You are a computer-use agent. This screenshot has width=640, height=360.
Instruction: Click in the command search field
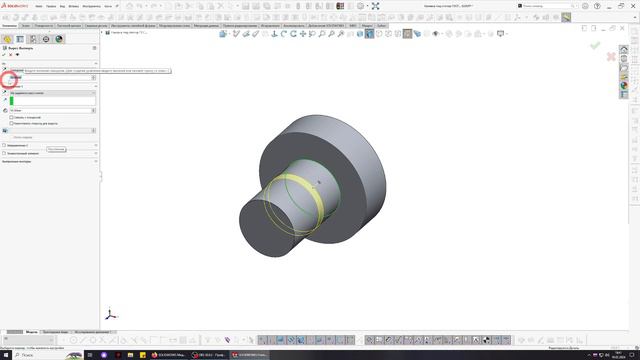click(547, 6)
